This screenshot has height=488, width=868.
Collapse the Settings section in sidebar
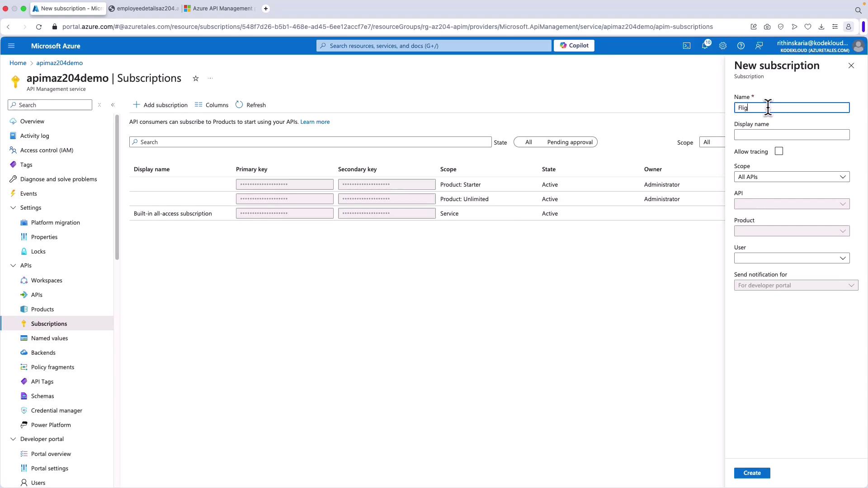pos(13,208)
